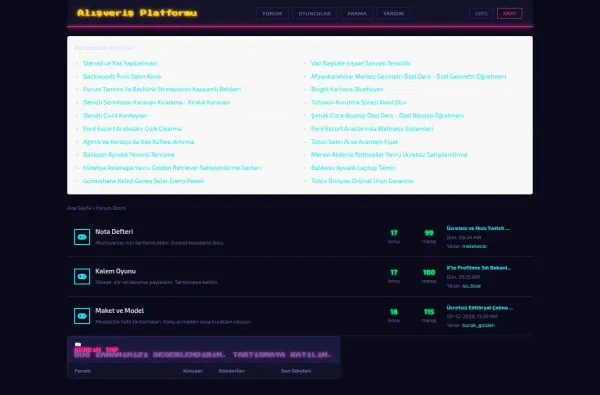
Task: Open the OYUNCULAR menu item
Action: click(x=315, y=13)
